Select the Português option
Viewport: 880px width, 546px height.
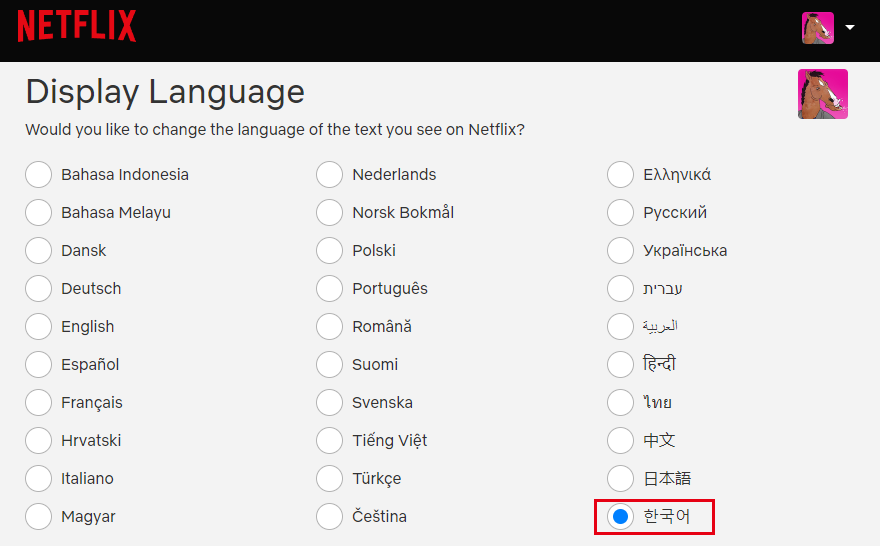coord(329,288)
